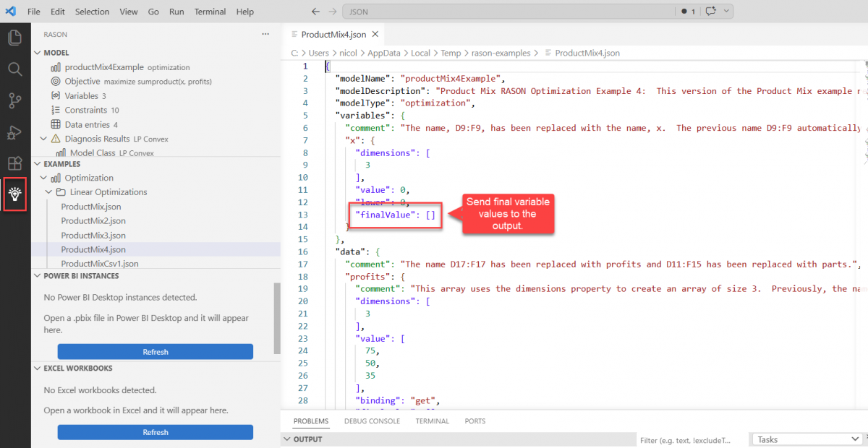Select the ProductMix4.json editor tab
The height and width of the screenshot is (448, 868).
(333, 35)
